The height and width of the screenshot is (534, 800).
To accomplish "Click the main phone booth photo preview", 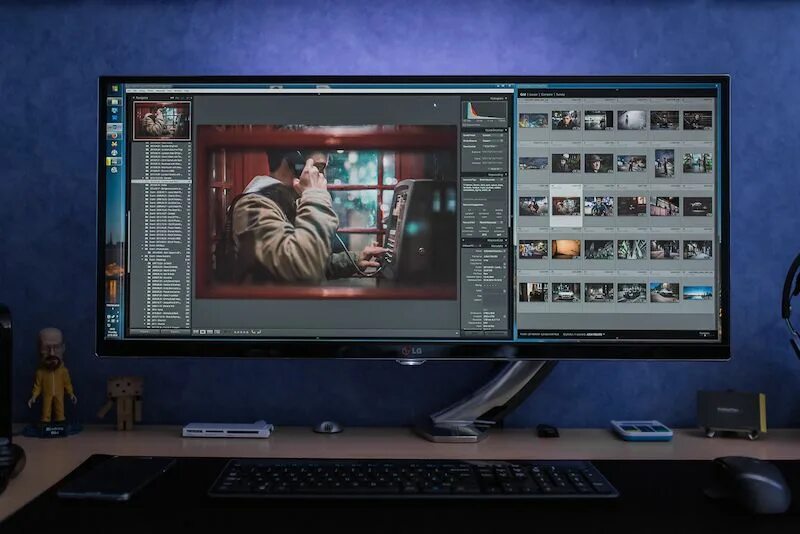I will 327,212.
